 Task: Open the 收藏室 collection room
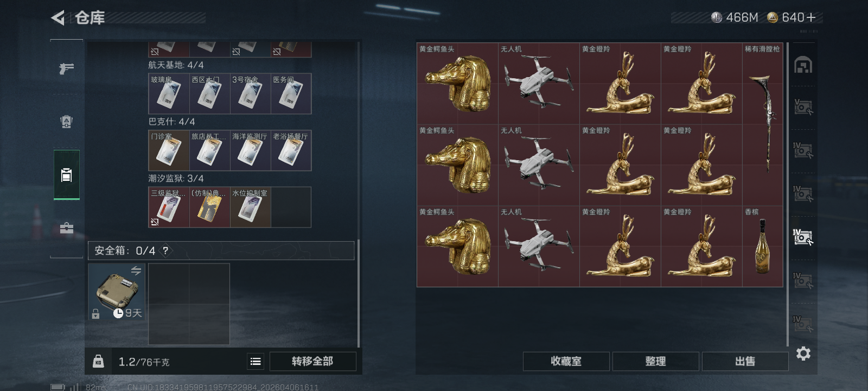click(x=566, y=361)
